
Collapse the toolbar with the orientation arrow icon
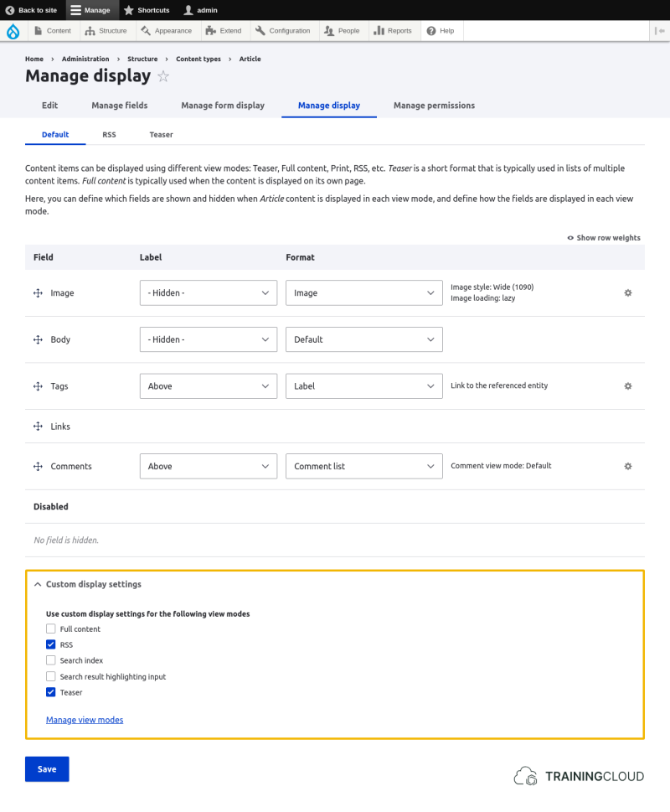click(660, 30)
